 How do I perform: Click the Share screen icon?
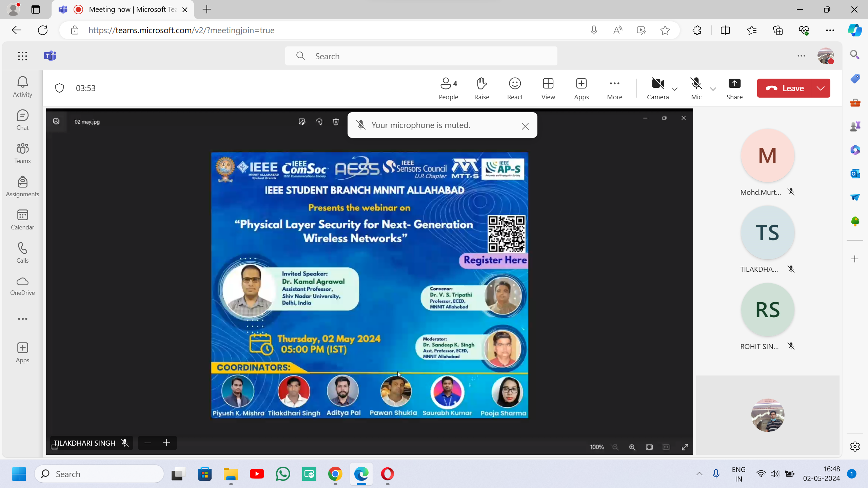pos(734,88)
